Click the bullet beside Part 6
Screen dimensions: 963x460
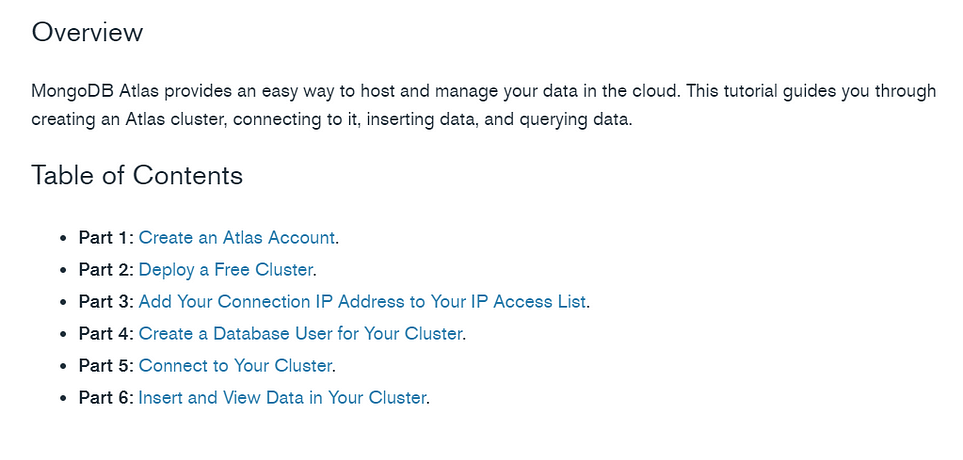coord(63,398)
